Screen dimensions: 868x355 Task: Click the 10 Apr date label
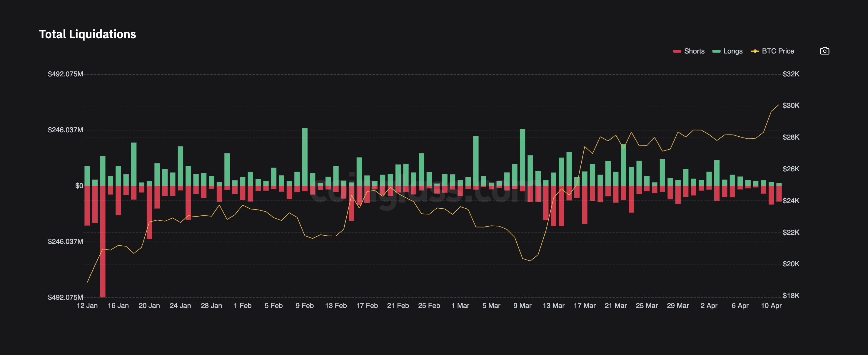coord(771,306)
